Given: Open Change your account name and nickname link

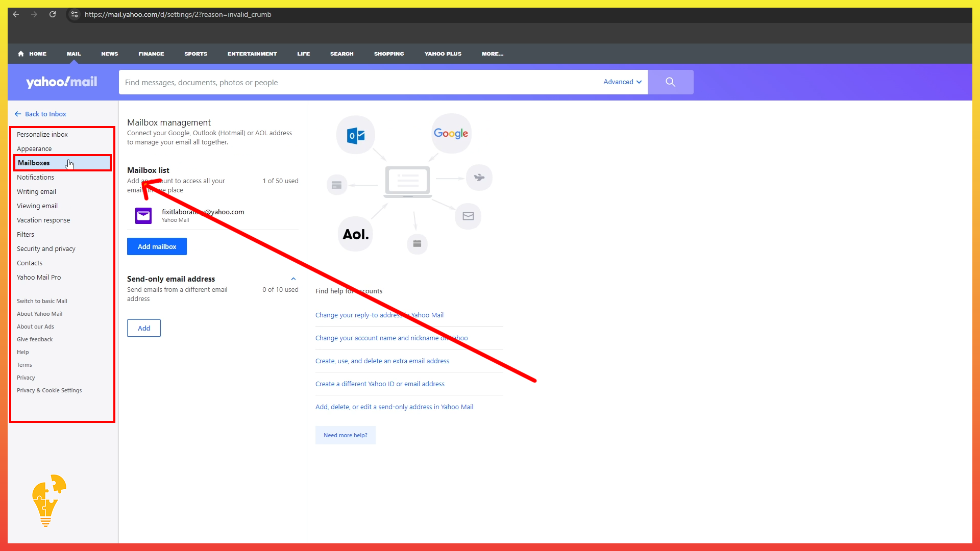Looking at the screenshot, I should coord(391,338).
